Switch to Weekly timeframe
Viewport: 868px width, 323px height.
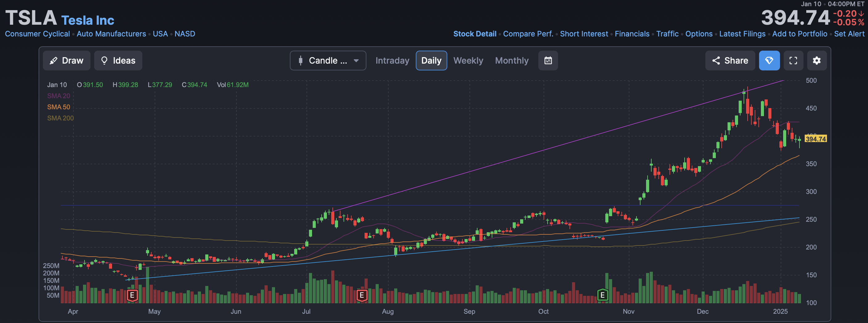468,61
